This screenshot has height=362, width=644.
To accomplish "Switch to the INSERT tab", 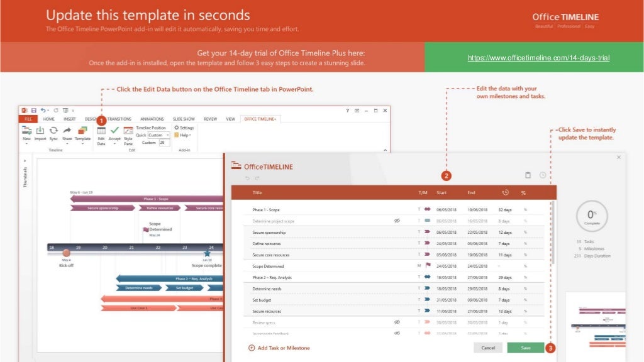I will pyautogui.click(x=69, y=119).
